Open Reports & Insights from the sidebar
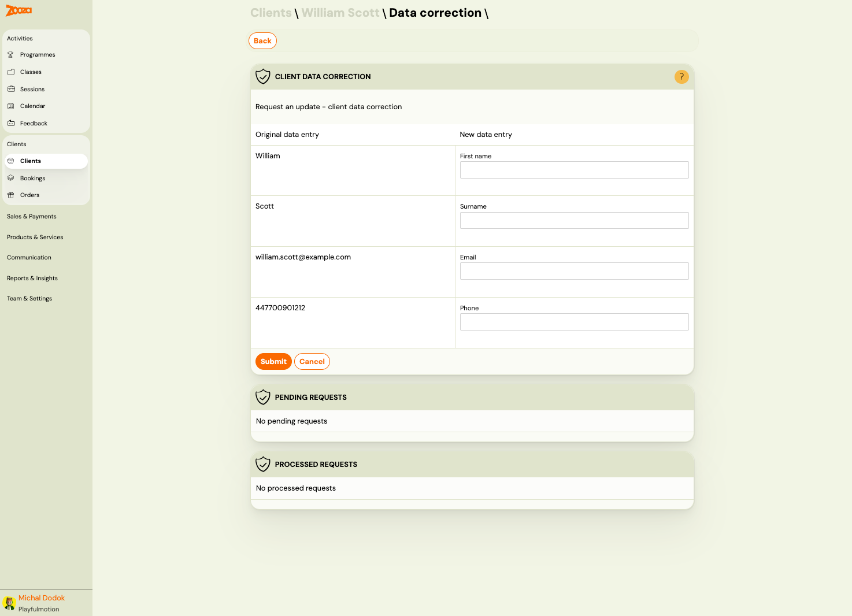 pos(32,278)
